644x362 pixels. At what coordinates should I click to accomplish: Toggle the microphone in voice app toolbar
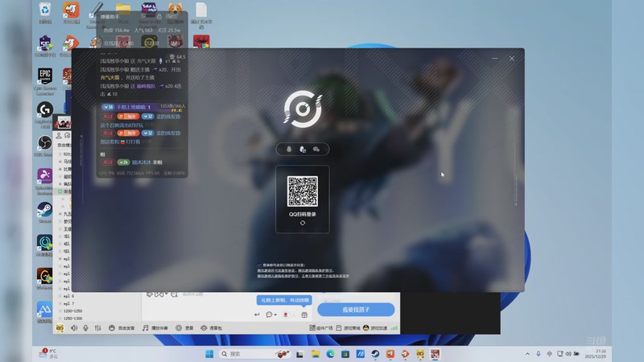tap(85, 328)
